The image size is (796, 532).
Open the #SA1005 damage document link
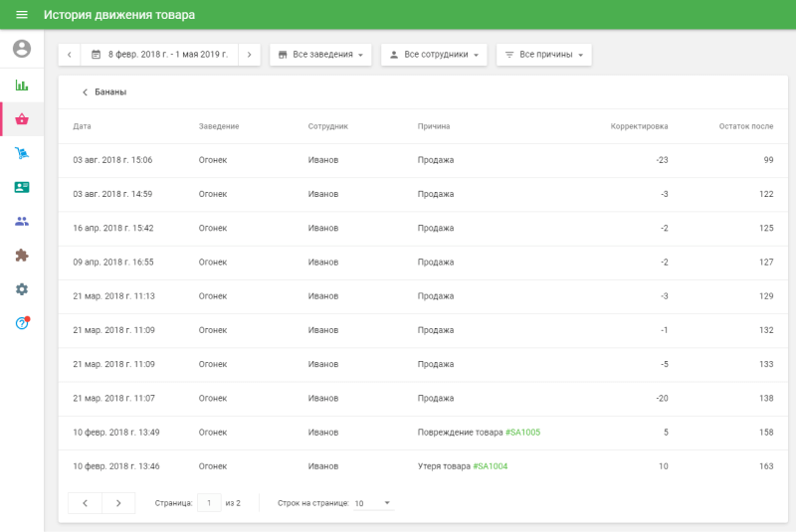[522, 433]
